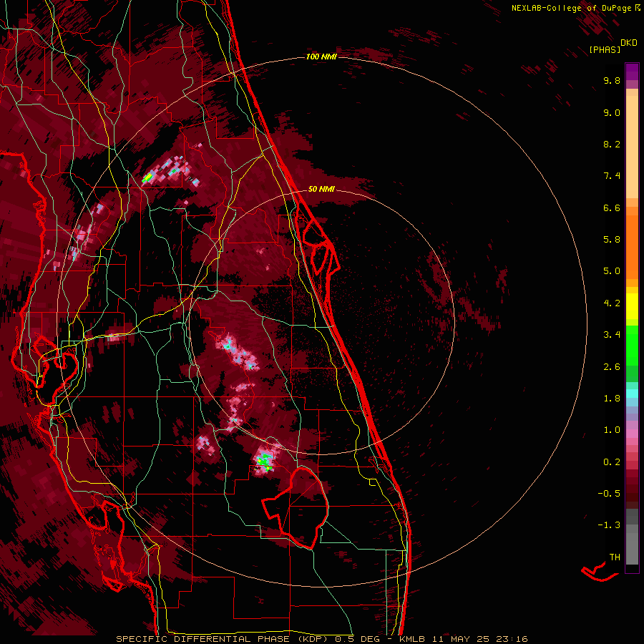Pick the bright green color bar segment
644x644 pixels.
pos(632,346)
